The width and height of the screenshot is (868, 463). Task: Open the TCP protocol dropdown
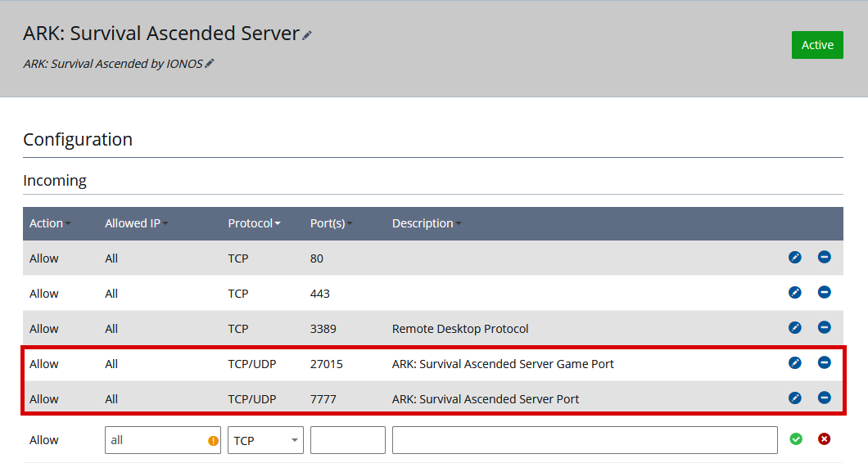click(x=265, y=440)
